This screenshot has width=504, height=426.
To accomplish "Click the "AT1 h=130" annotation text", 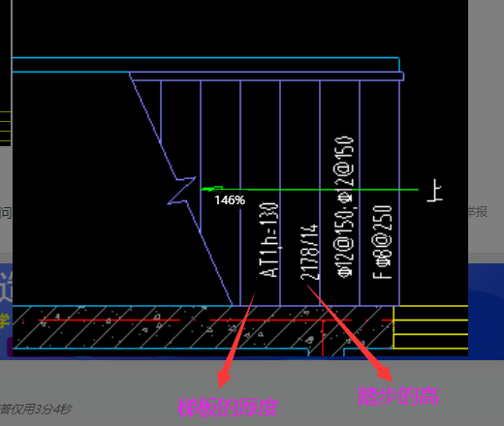I will 268,240.
